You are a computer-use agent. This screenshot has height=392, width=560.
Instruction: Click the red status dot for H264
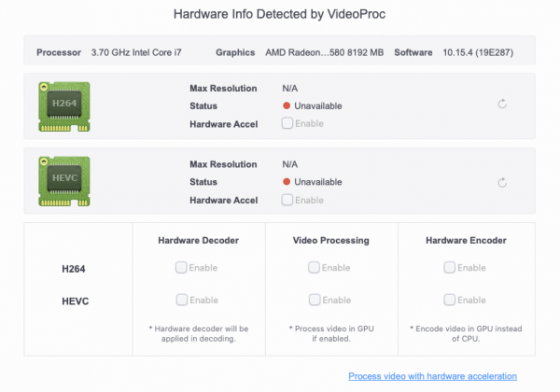coord(287,105)
